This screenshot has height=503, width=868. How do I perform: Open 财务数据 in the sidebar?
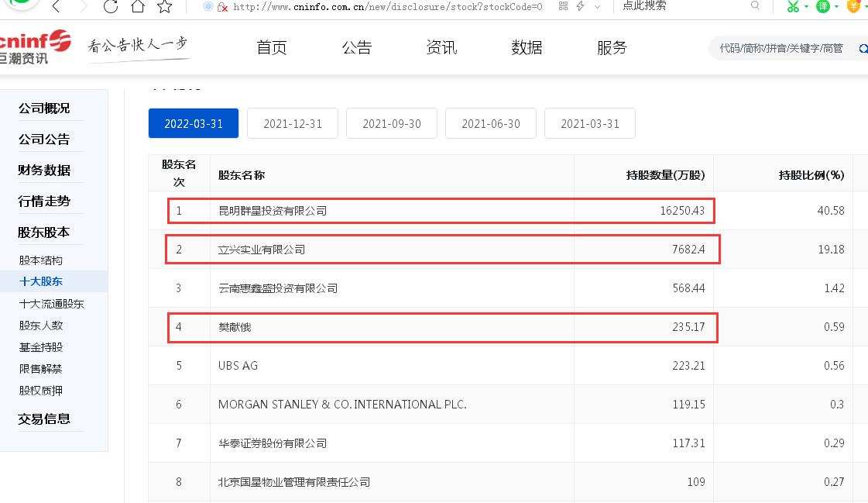[x=44, y=170]
